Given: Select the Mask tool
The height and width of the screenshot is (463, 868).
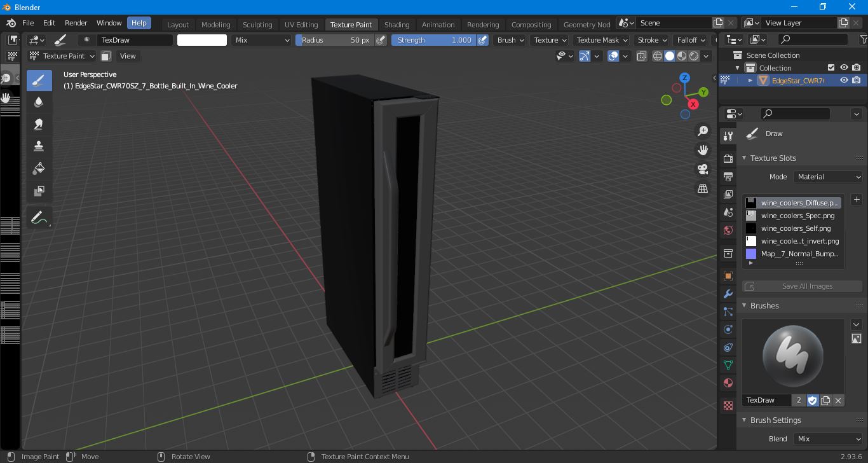Looking at the screenshot, I should tap(39, 191).
